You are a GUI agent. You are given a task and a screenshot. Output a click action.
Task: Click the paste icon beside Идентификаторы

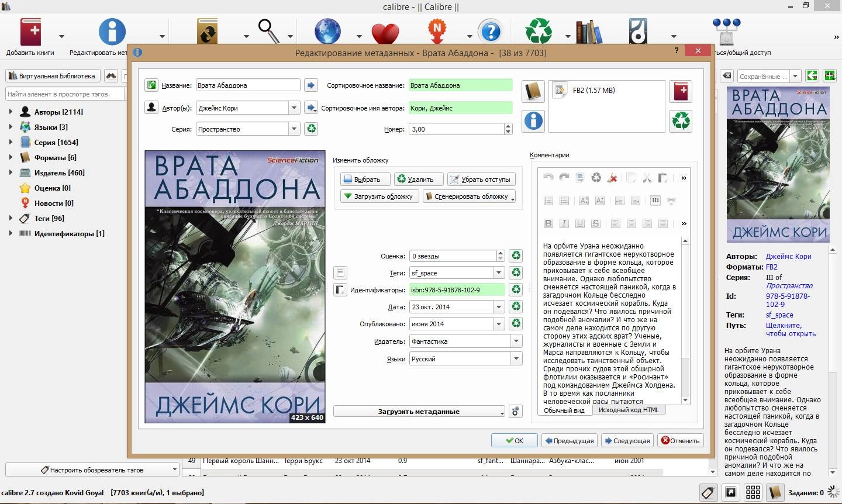pyautogui.click(x=340, y=289)
